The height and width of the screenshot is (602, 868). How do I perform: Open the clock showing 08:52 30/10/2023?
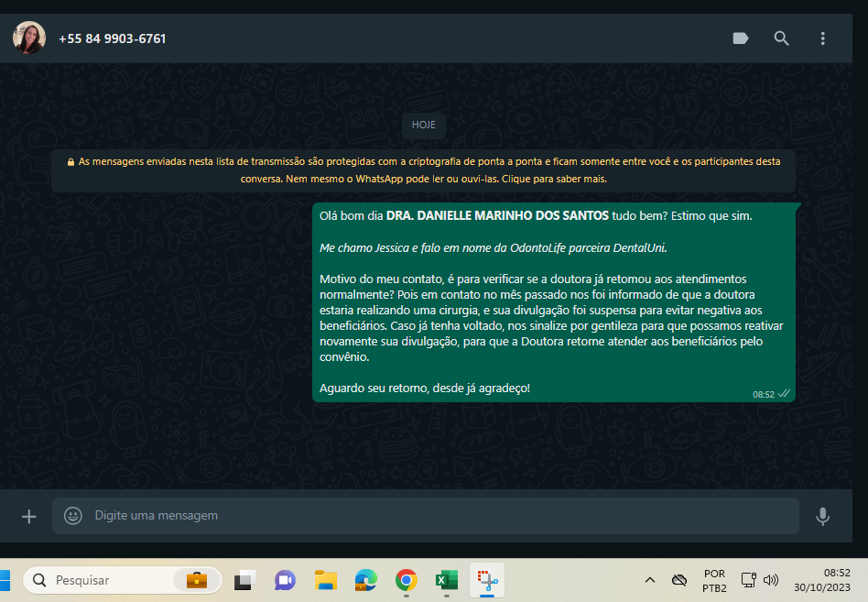click(822, 580)
